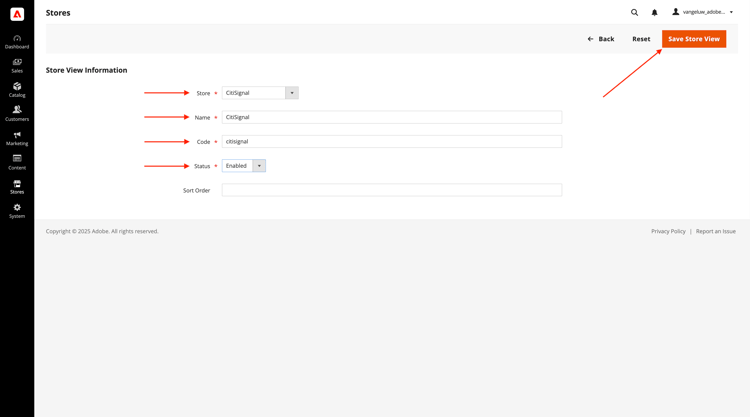Open the System menu
Screen dimensions: 750x417
click(x=17, y=211)
